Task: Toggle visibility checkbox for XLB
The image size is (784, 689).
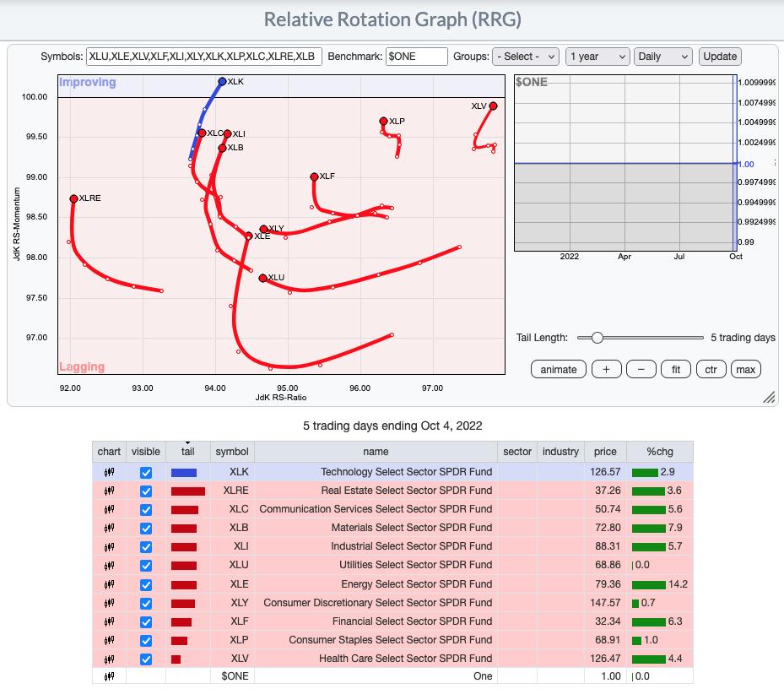Action: coord(145,528)
